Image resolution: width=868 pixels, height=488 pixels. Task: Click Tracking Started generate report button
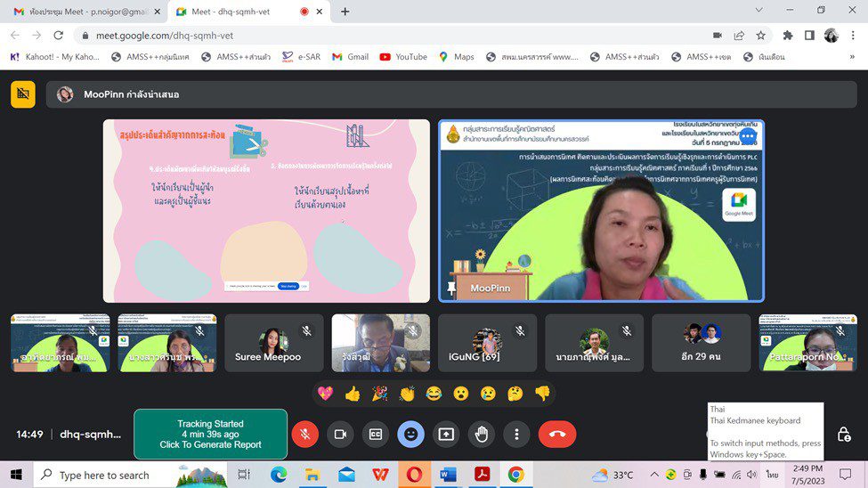[x=210, y=435]
